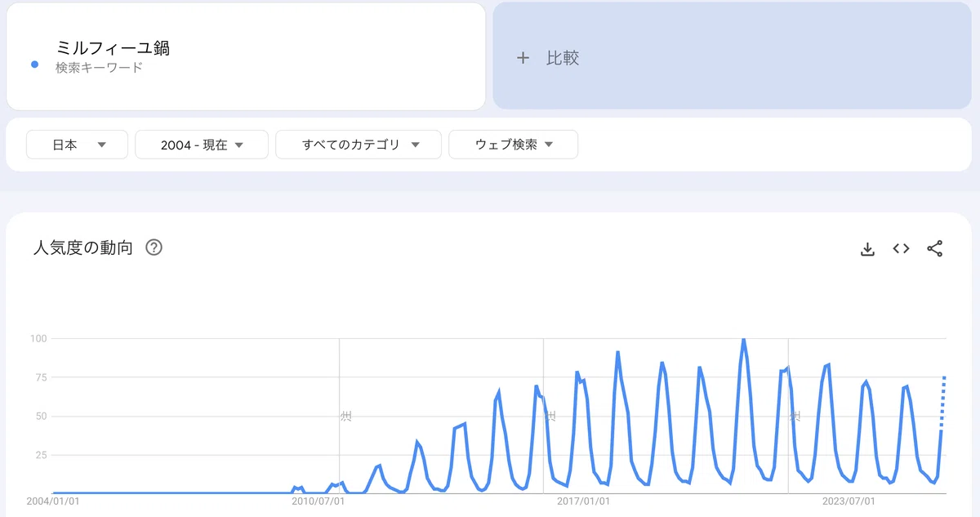980x517 pixels.
Task: Edit the ミルフィーユ鍋 search term field
Action: point(246,56)
